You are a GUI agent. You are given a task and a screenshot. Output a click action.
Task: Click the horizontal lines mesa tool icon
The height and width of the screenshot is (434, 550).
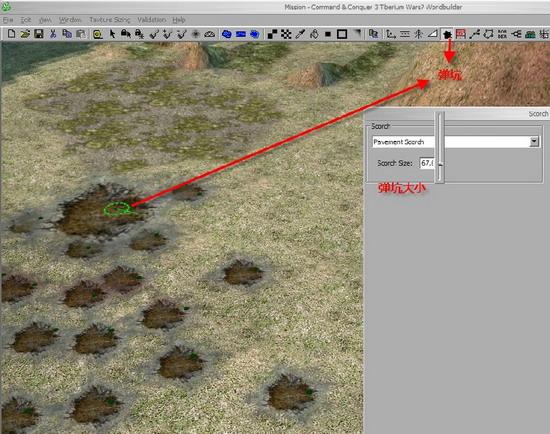tap(405, 34)
